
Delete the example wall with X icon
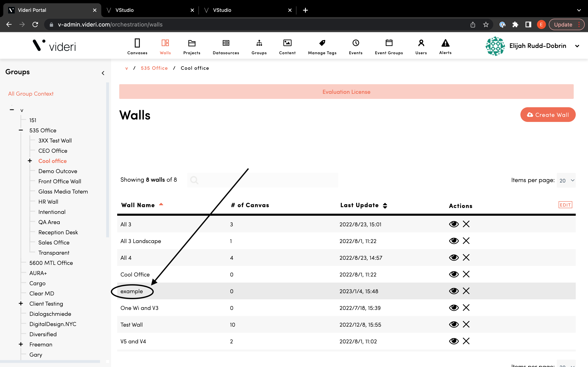466,291
